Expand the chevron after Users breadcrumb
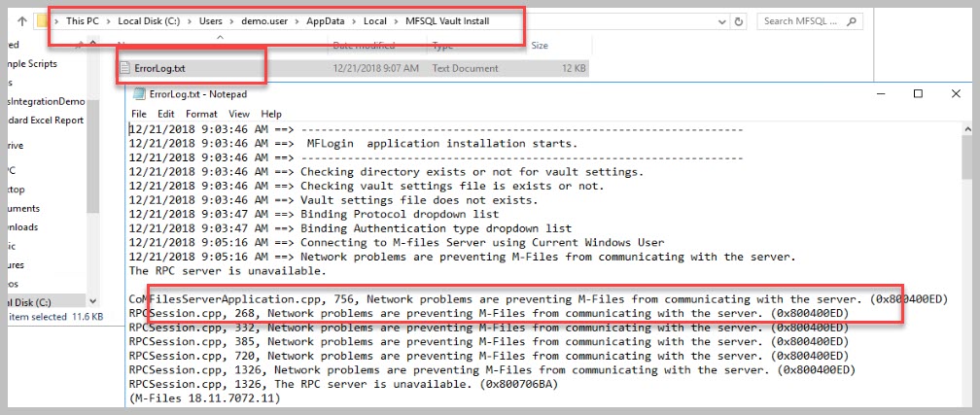Screen dimensions: 980x415 coord(231,21)
